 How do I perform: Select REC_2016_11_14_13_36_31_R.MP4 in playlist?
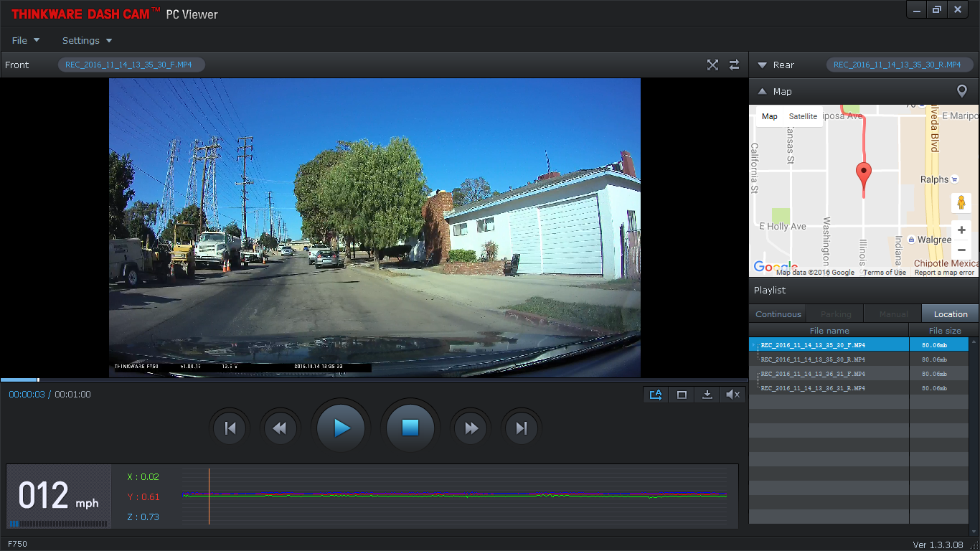(859, 388)
